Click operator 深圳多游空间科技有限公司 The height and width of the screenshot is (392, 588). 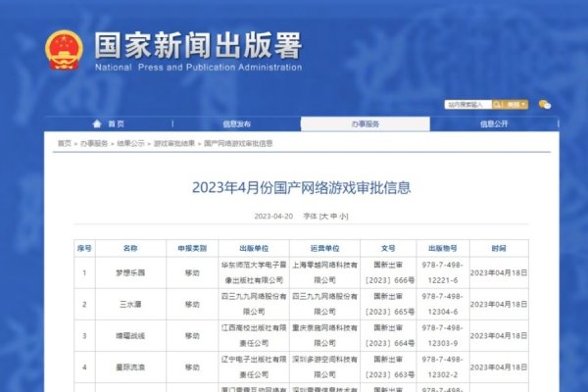(x=324, y=367)
